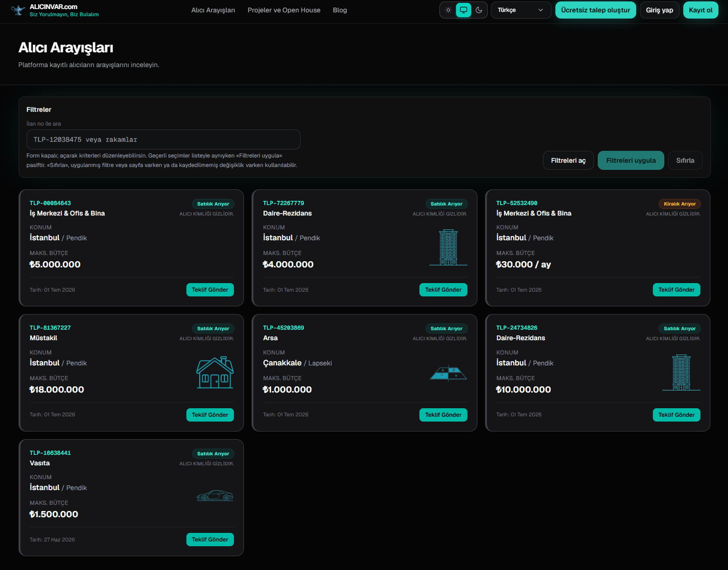Select system theme with monitor icon

point(464,10)
